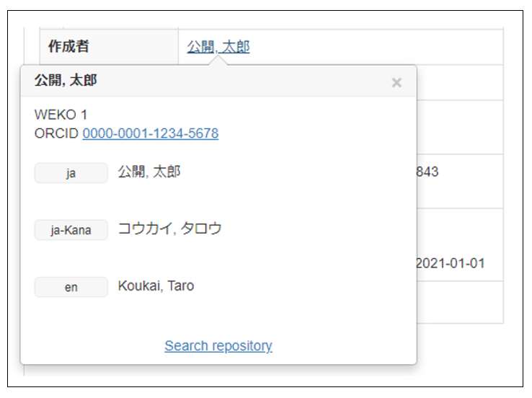Click Japanese name 公開, 太郎 beside ja badge
The width and height of the screenshot is (532, 398).
149,172
